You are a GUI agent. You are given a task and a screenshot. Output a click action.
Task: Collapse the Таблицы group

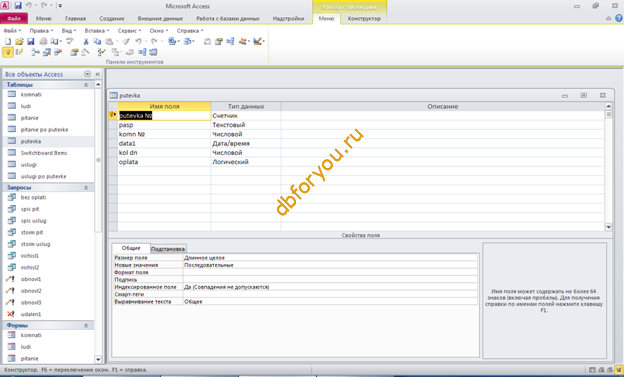tap(86, 85)
